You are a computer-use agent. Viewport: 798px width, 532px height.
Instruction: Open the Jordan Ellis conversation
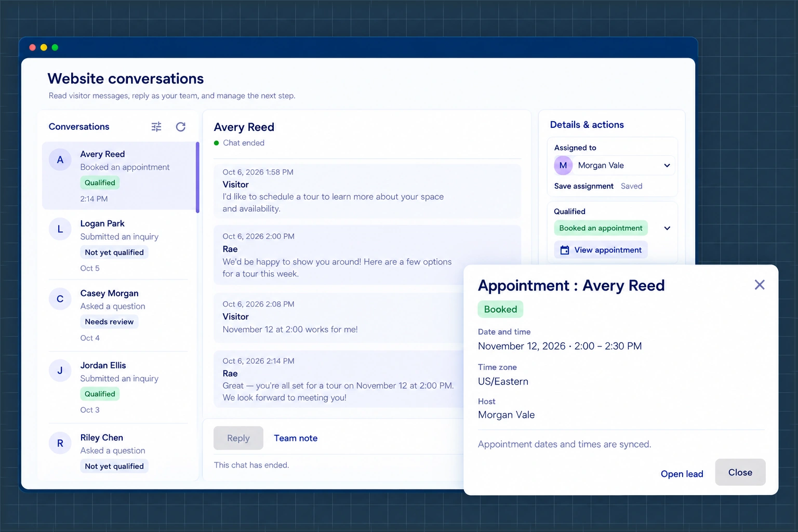click(118, 387)
